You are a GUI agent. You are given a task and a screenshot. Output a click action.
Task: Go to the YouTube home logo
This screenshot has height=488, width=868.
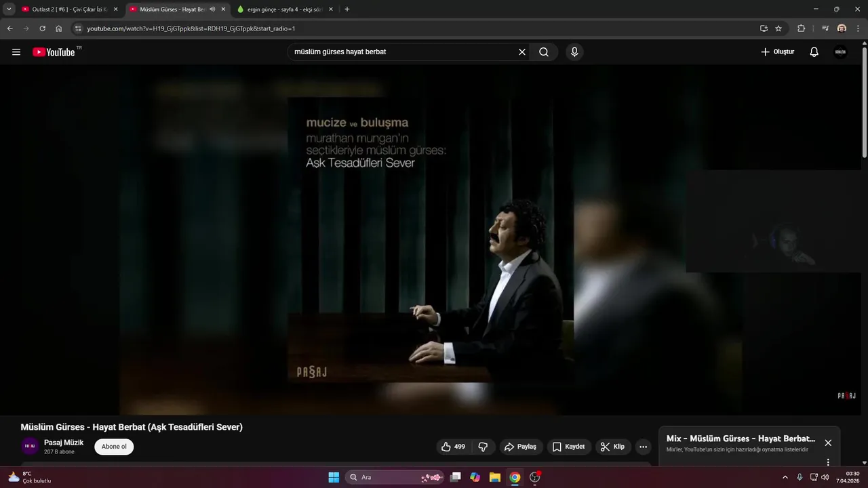coord(54,52)
